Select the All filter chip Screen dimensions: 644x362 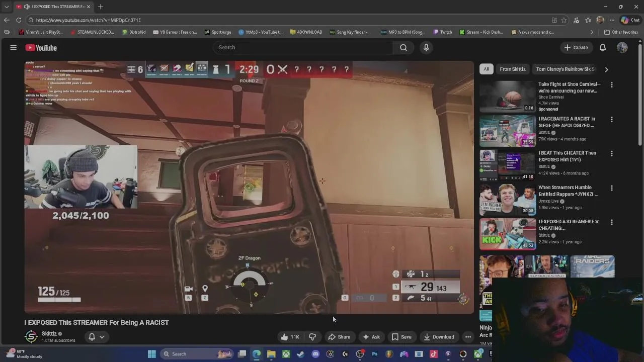[x=486, y=69]
